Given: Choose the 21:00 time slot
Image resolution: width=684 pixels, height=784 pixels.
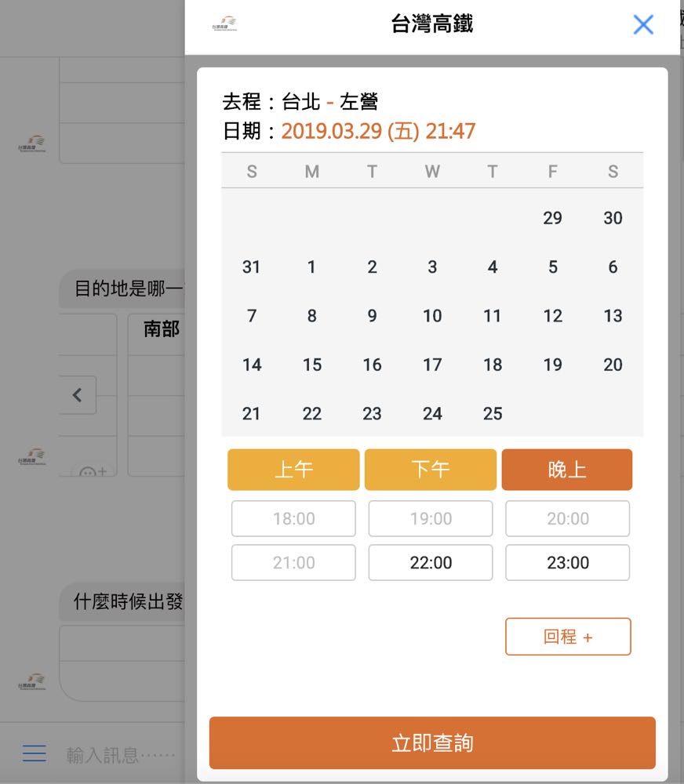Looking at the screenshot, I should tap(293, 562).
